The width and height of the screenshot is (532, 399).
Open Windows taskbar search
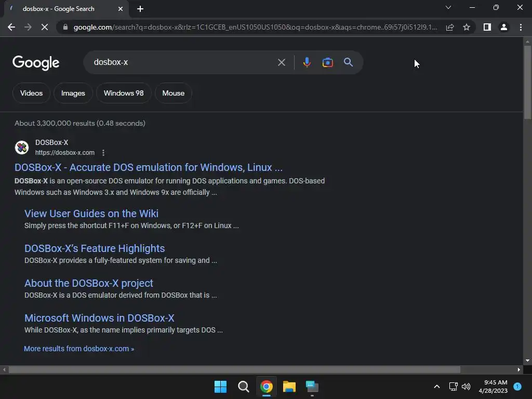coord(243,387)
